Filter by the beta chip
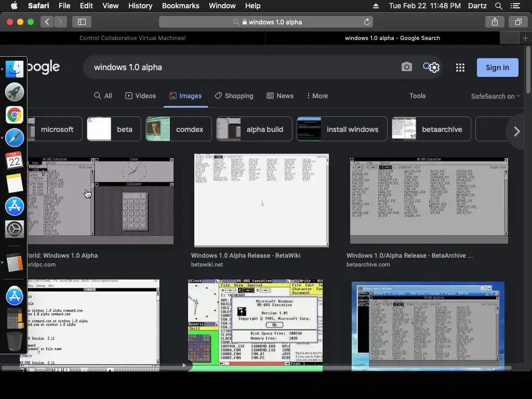This screenshot has height=399, width=532. click(x=114, y=129)
